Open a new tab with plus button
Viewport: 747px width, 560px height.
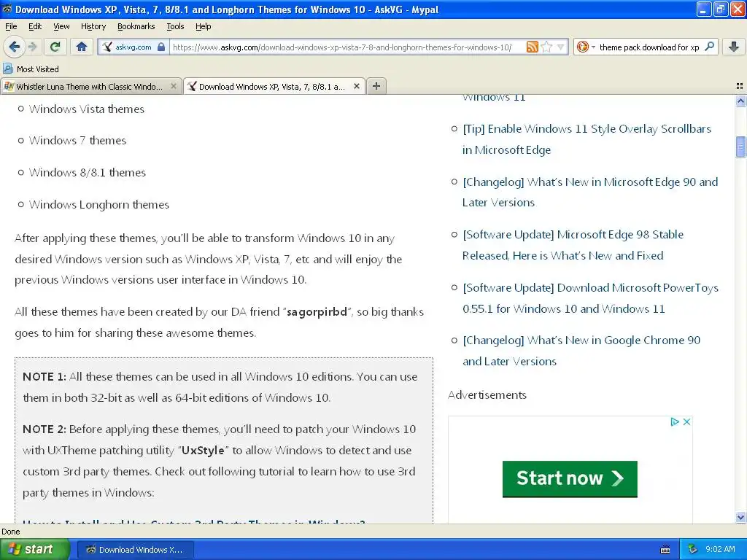(376, 86)
